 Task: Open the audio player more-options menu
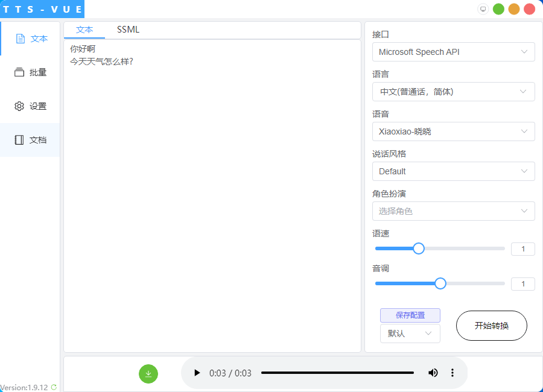[x=453, y=373]
